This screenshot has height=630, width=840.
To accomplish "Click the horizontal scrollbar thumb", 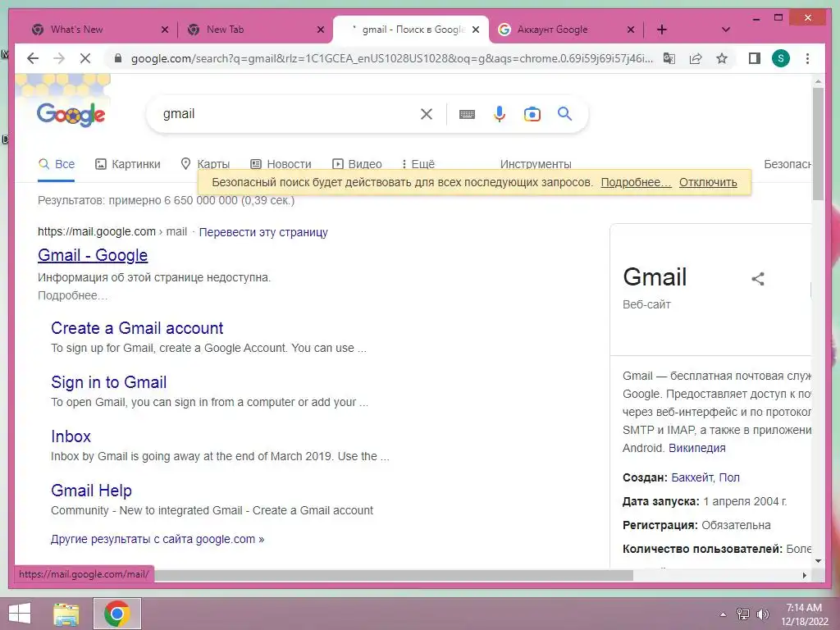I will (394, 575).
